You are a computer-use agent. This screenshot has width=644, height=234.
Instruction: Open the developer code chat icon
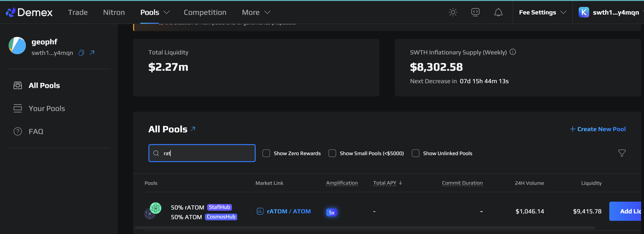click(475, 12)
